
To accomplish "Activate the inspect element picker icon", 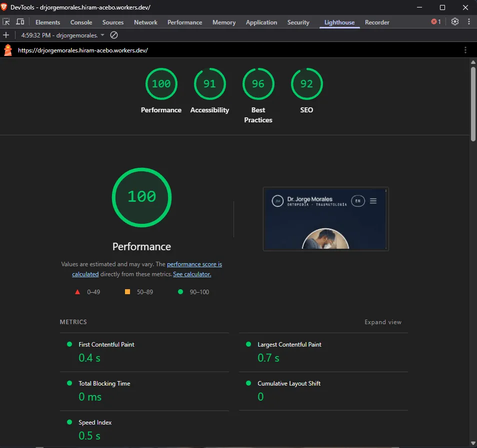I will (6, 22).
